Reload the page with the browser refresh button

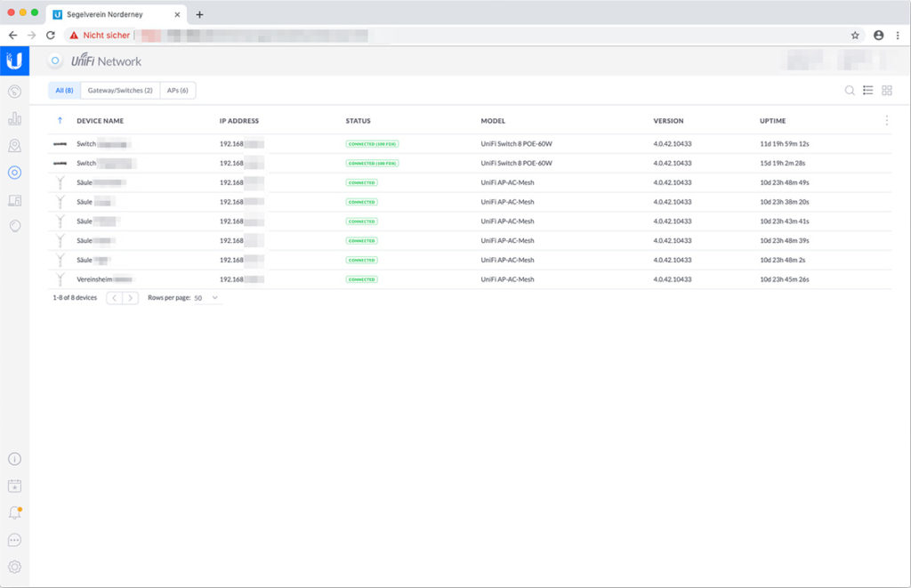[51, 36]
